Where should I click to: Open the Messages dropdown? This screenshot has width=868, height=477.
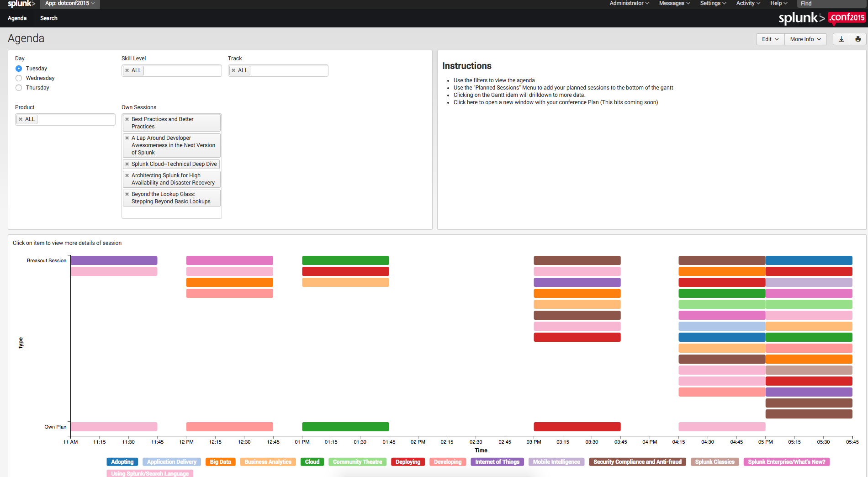674,3
